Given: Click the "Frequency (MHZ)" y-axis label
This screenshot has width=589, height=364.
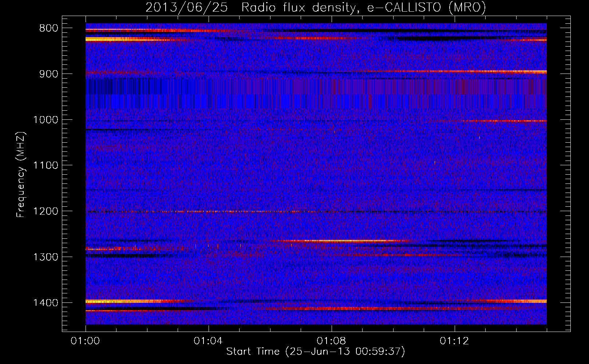Looking at the screenshot, I should click(x=21, y=175).
